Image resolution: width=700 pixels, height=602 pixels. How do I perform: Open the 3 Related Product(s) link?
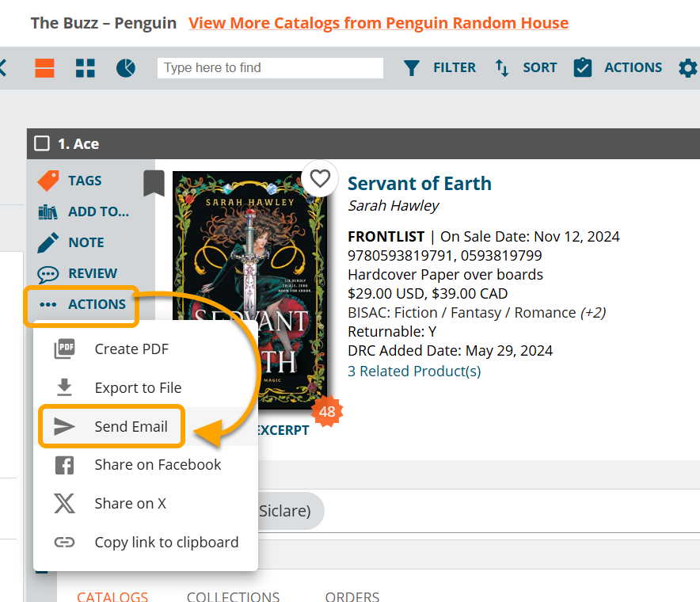tap(414, 371)
